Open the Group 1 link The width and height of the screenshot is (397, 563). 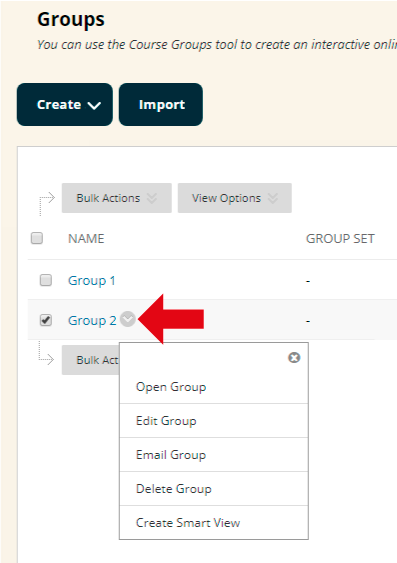[x=92, y=280]
